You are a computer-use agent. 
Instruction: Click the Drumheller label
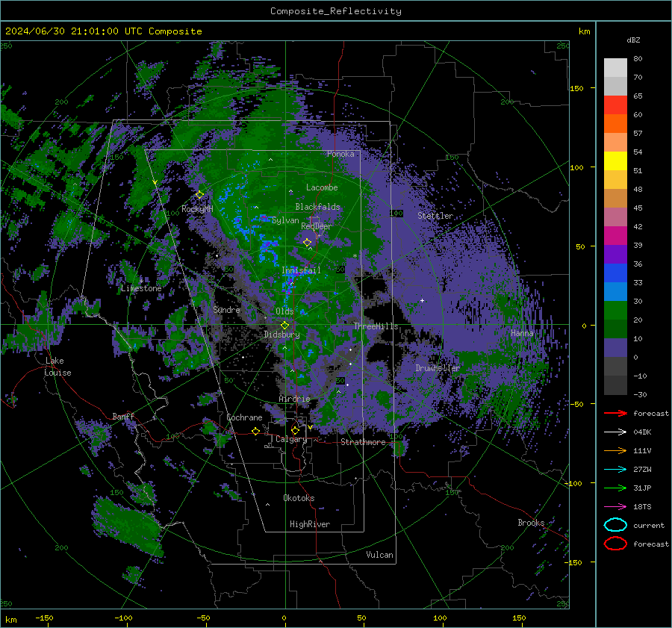tap(438, 368)
